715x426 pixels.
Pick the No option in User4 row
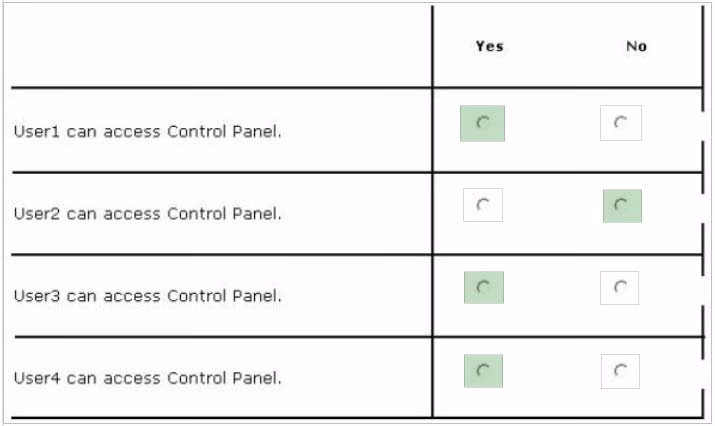pyautogui.click(x=620, y=371)
